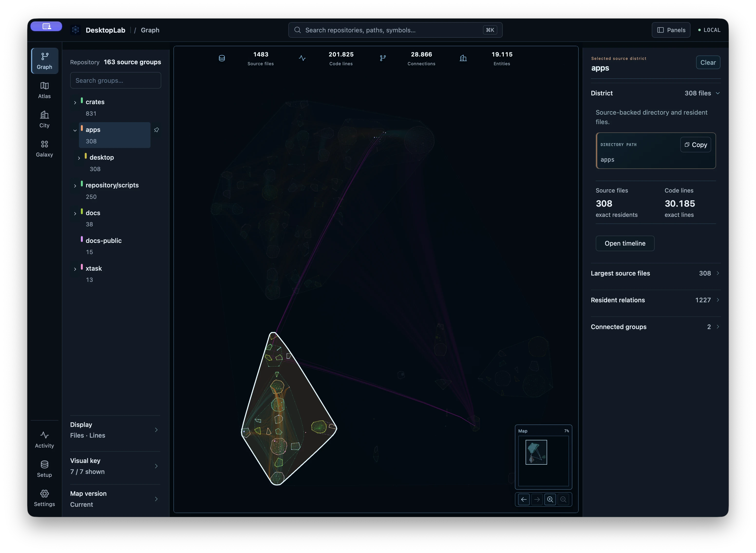Click the Entities building icon

[x=463, y=58]
